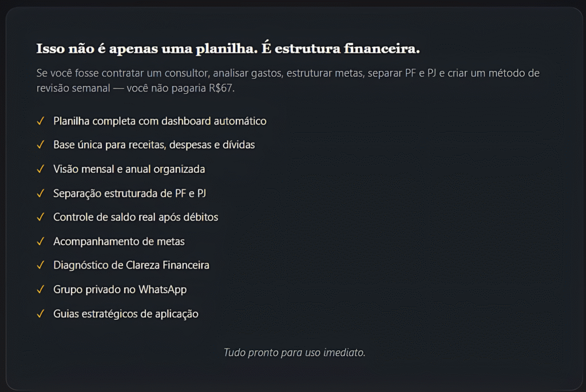This screenshot has width=586, height=392.
Task: Select the checkmark before "Visão mensal e anual organizada"
Action: 41,169
